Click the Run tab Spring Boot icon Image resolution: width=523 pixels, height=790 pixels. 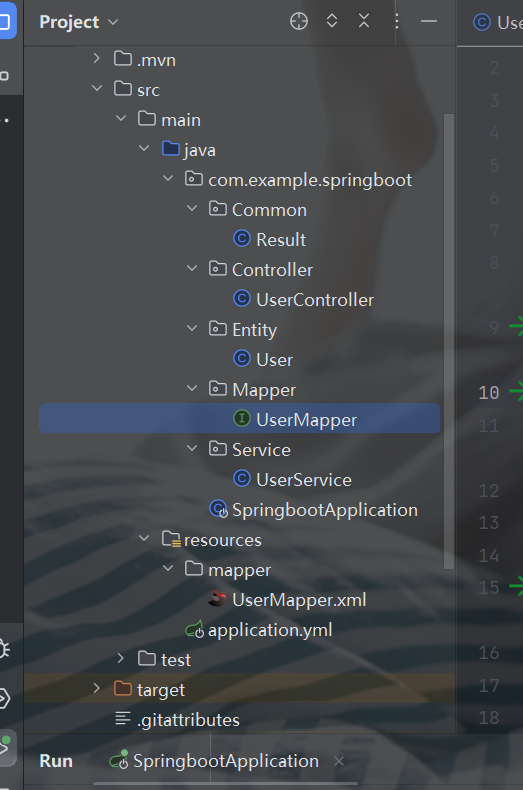tap(119, 760)
